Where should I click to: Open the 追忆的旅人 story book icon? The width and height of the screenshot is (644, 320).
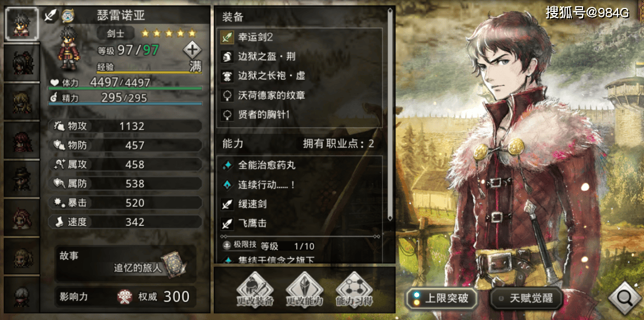174,265
